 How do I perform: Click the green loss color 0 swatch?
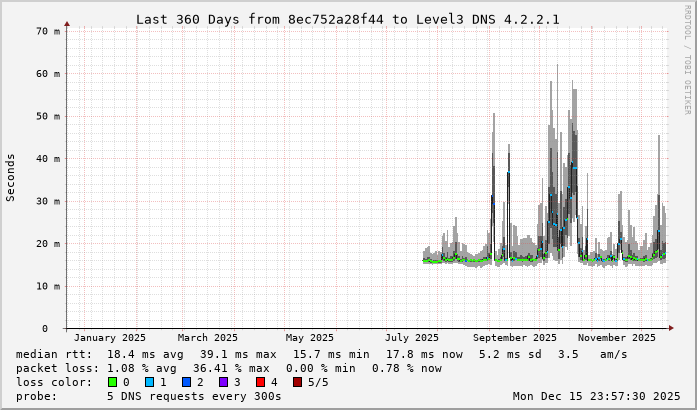112,382
